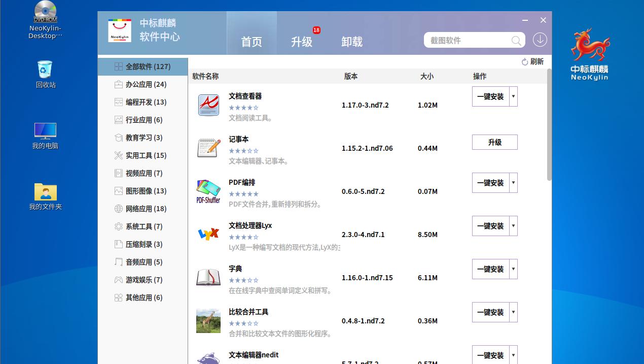Click the 全部软件 grid icon in sidebar
Viewport: 644px width, 364px height.
pyautogui.click(x=118, y=67)
